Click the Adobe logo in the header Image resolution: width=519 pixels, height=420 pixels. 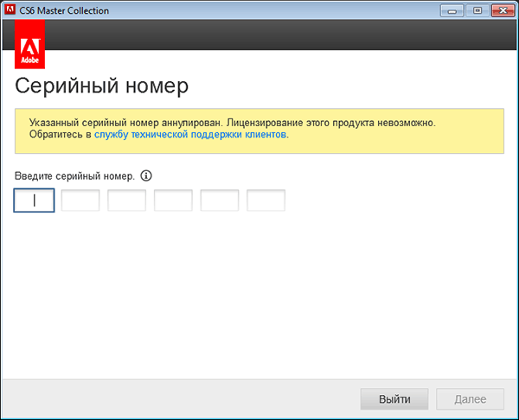tap(29, 44)
